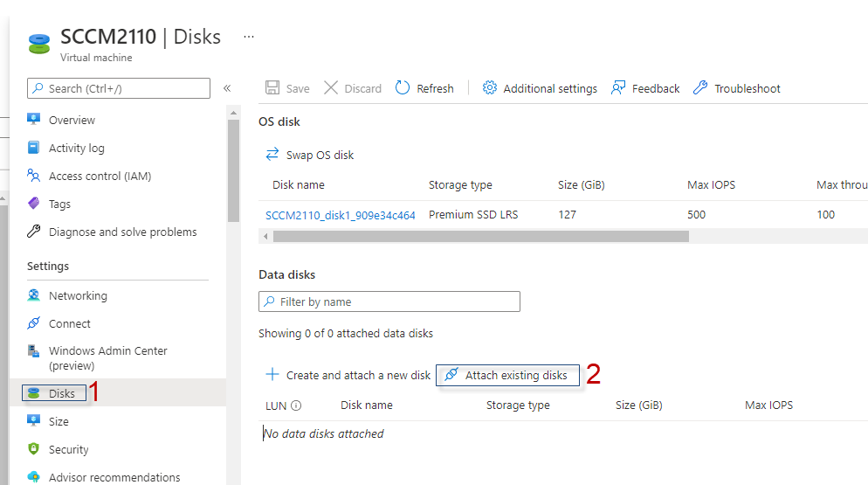Viewport: 868px width, 485px height.
Task: Click the Save floppy disk icon
Action: coord(272,87)
